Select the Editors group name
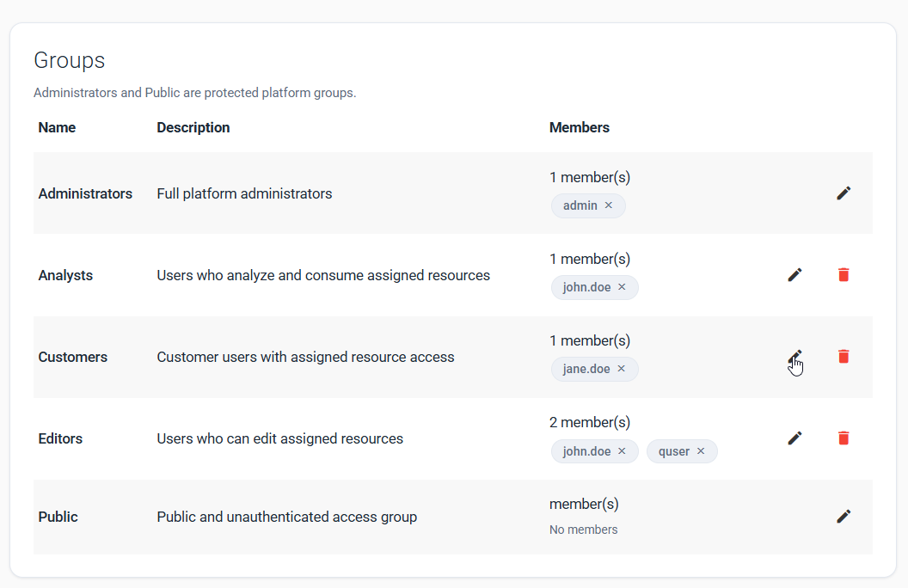This screenshot has height=588, width=908. click(x=60, y=438)
